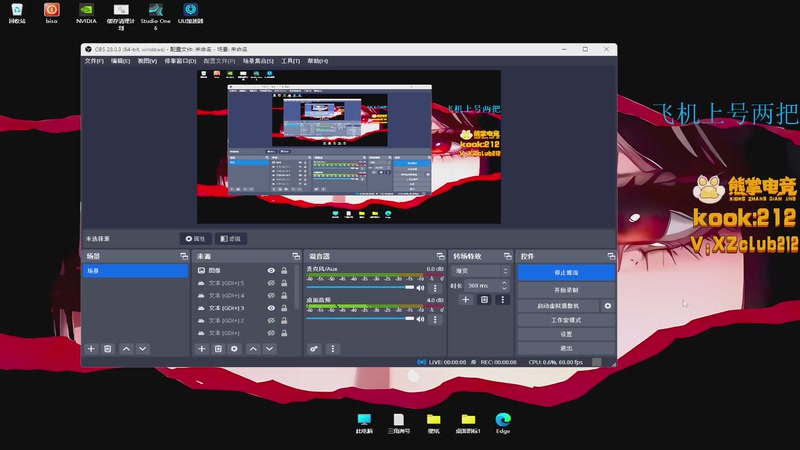Open the 壁纸 folder on the desktop
The image size is (800, 450).
[x=433, y=423]
